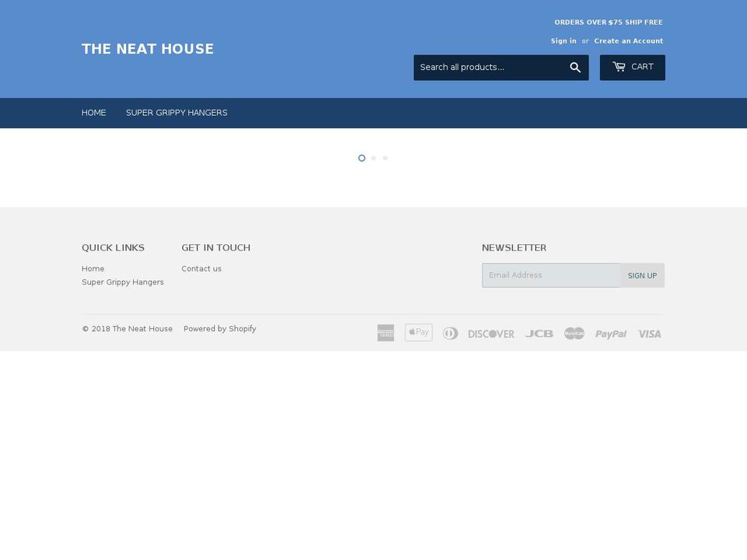Open the footer Home quick link
Screen dimensions: 747x560
click(x=93, y=268)
